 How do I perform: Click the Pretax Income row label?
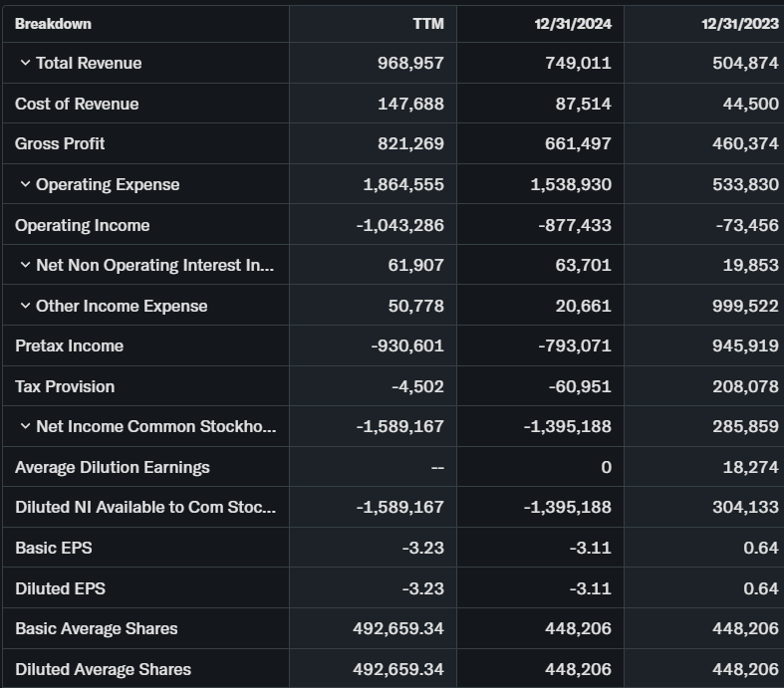[x=69, y=345]
